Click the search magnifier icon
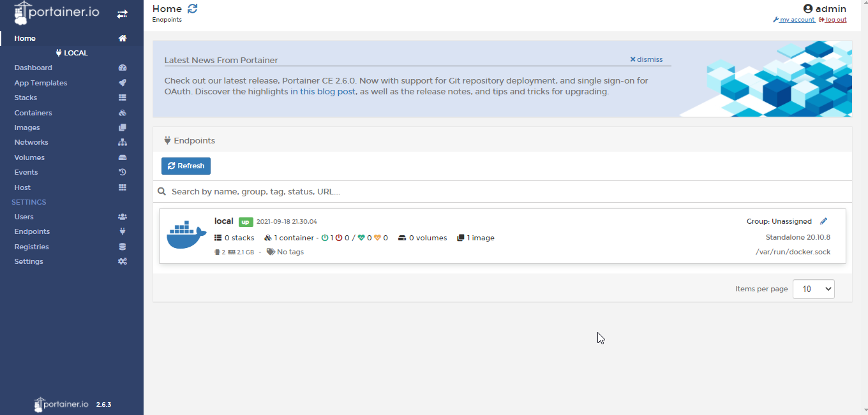 [162, 191]
